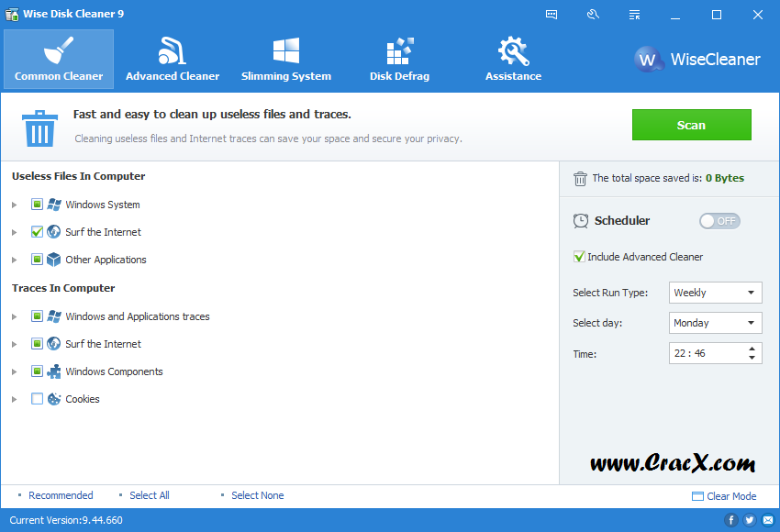Open the feedback icon in title bar

click(552, 15)
